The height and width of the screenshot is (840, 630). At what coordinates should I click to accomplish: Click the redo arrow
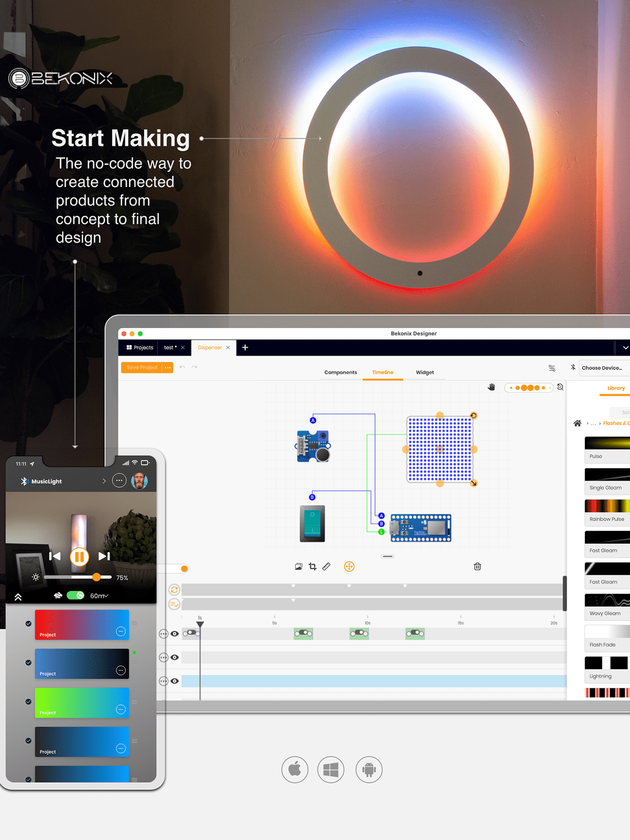[194, 367]
